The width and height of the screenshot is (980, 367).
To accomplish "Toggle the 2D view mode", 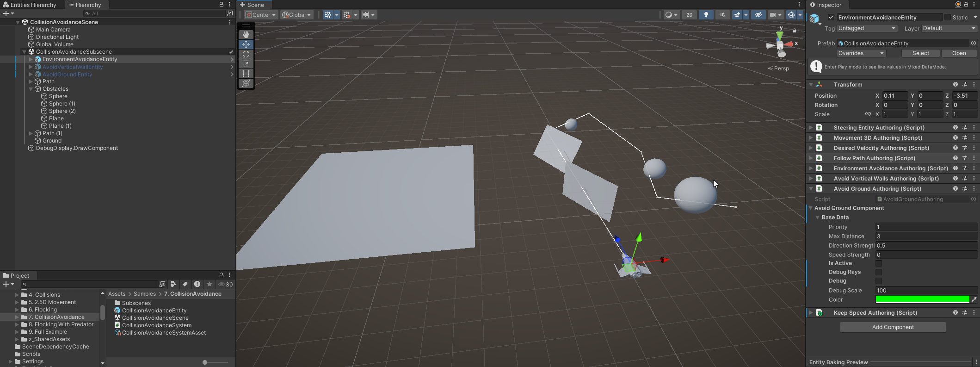I will 689,15.
